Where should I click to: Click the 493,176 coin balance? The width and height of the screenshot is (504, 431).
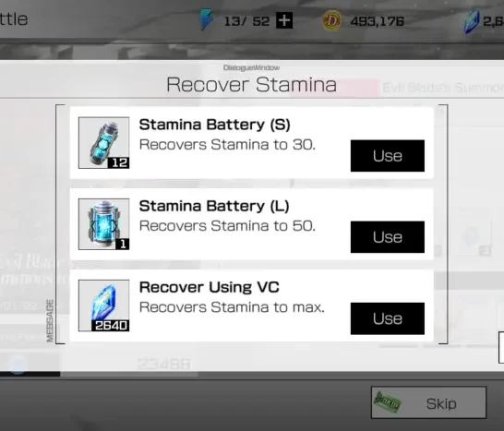click(x=377, y=21)
